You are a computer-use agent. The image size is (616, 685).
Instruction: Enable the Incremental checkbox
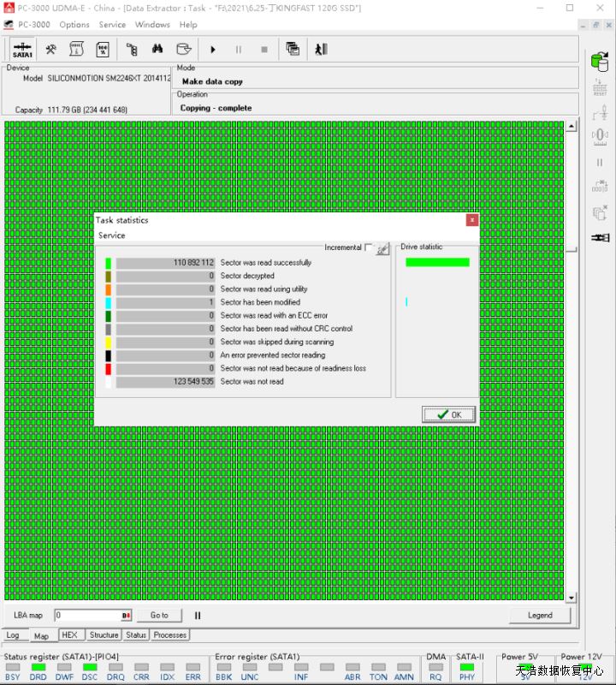369,247
